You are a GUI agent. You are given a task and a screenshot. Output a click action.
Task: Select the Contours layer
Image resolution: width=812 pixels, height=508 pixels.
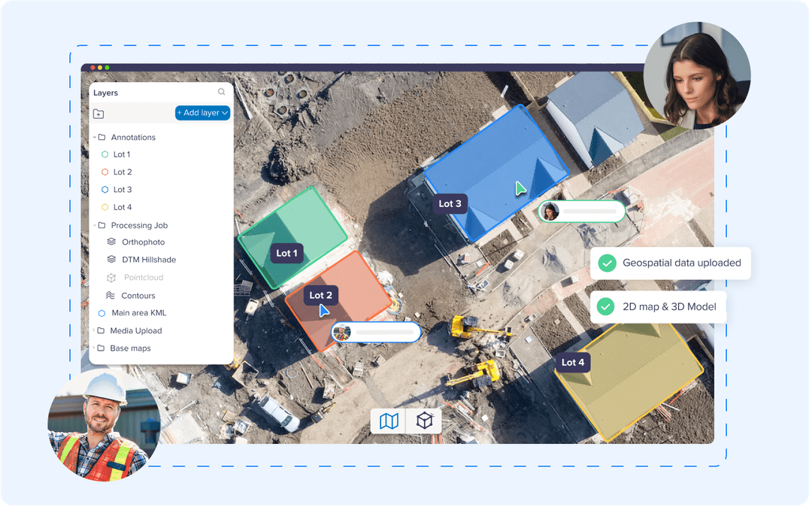pyautogui.click(x=138, y=296)
